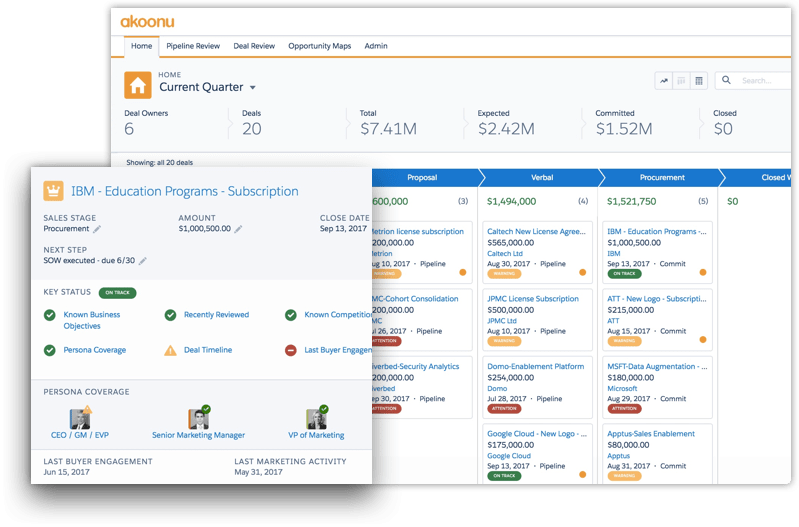Click ATTENTION badge on Domo card
Viewport: 799px width, 527px height.
(504, 409)
